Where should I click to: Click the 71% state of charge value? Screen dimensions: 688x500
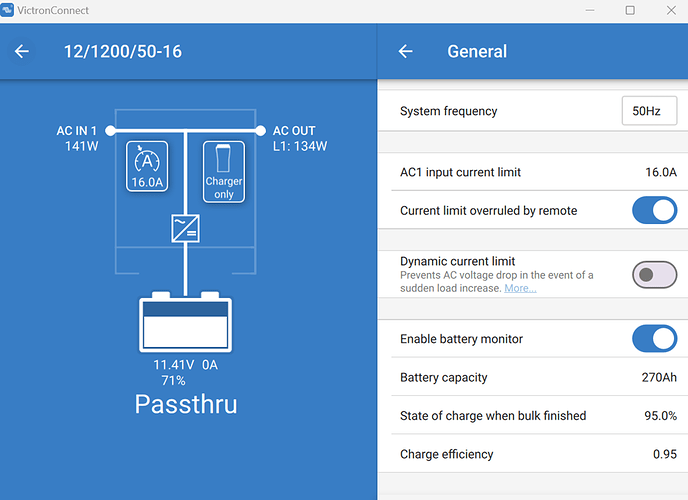point(173,380)
